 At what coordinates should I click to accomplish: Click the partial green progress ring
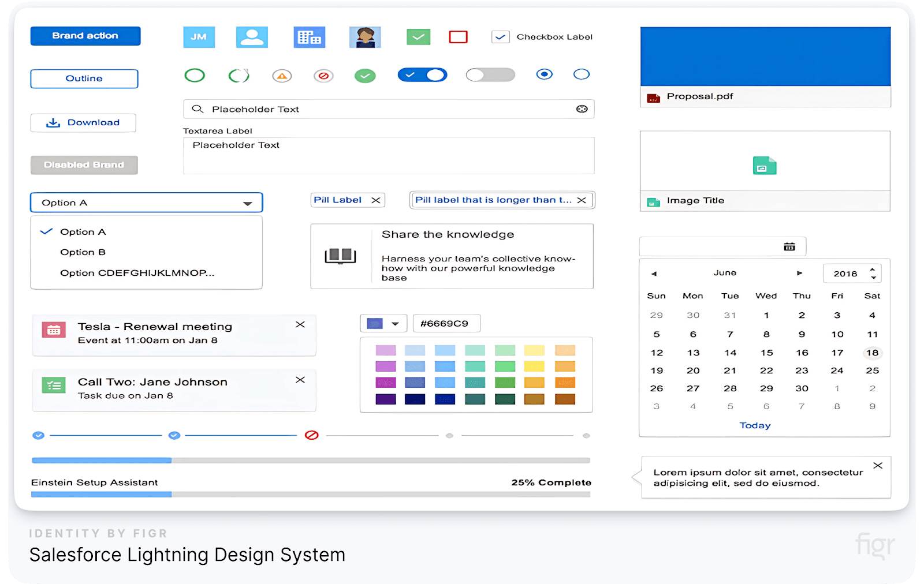(x=239, y=75)
